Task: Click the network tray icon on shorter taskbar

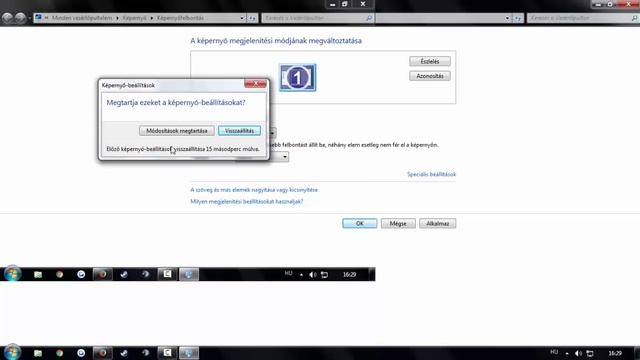Action: [324, 275]
